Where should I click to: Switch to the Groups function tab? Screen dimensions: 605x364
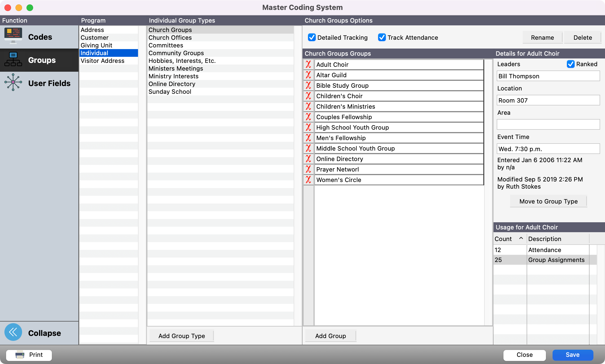[x=14, y=59]
